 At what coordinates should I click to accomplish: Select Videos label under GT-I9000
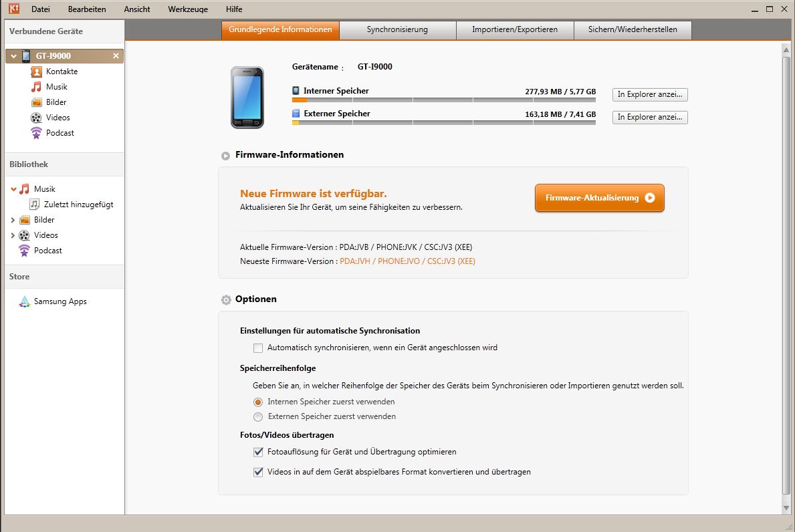[x=58, y=118]
